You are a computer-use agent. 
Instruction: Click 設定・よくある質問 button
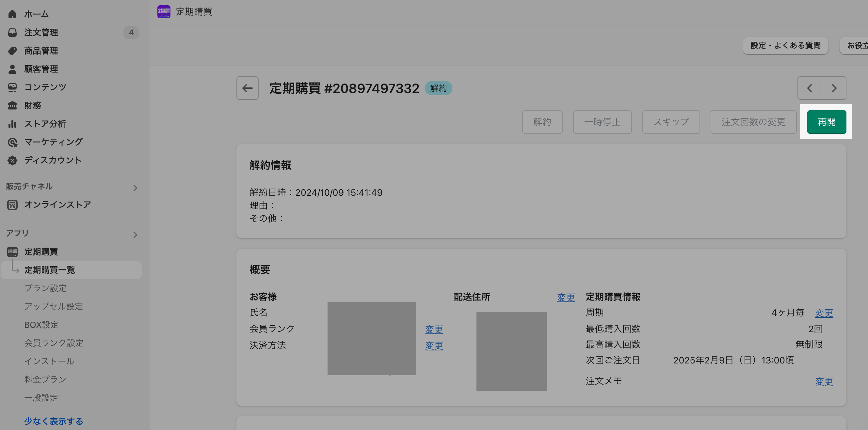(x=785, y=45)
